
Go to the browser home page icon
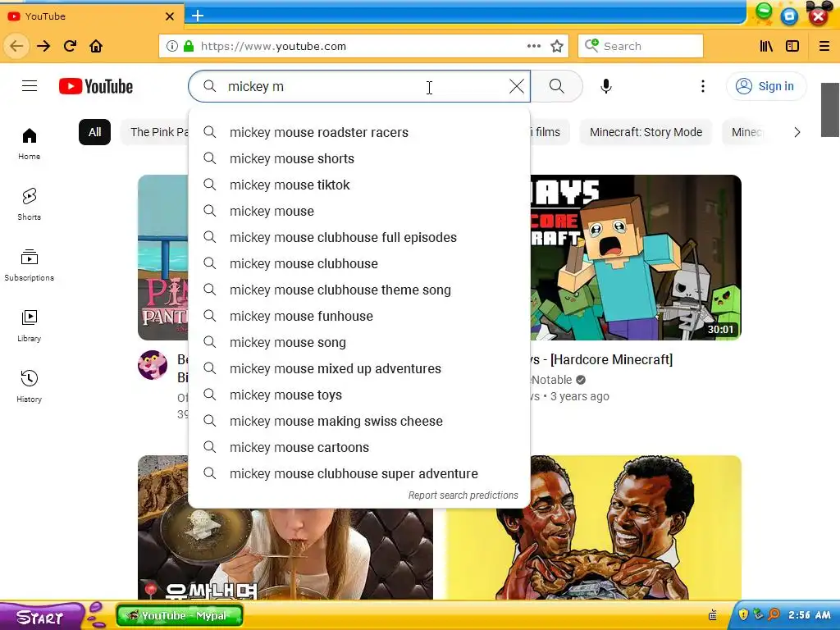(96, 46)
